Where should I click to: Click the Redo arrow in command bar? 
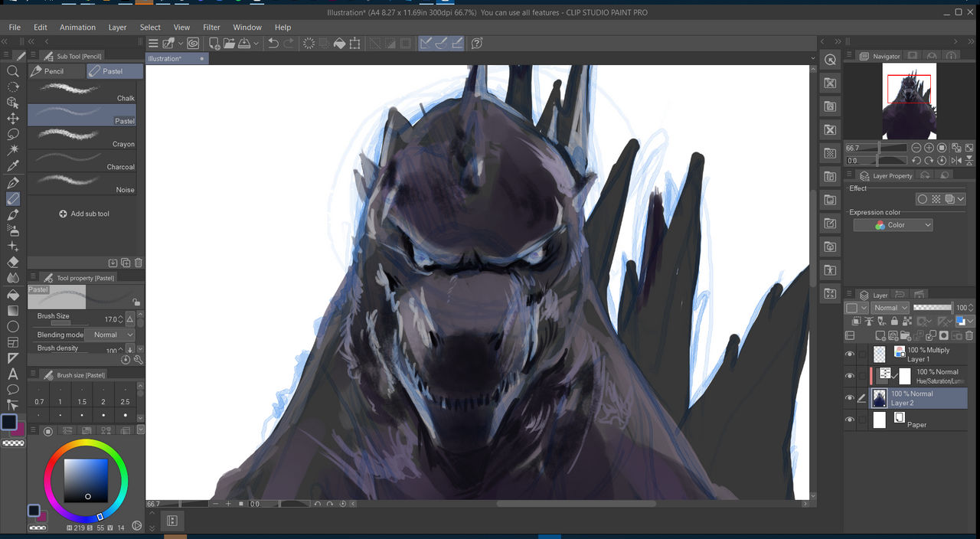click(x=289, y=44)
